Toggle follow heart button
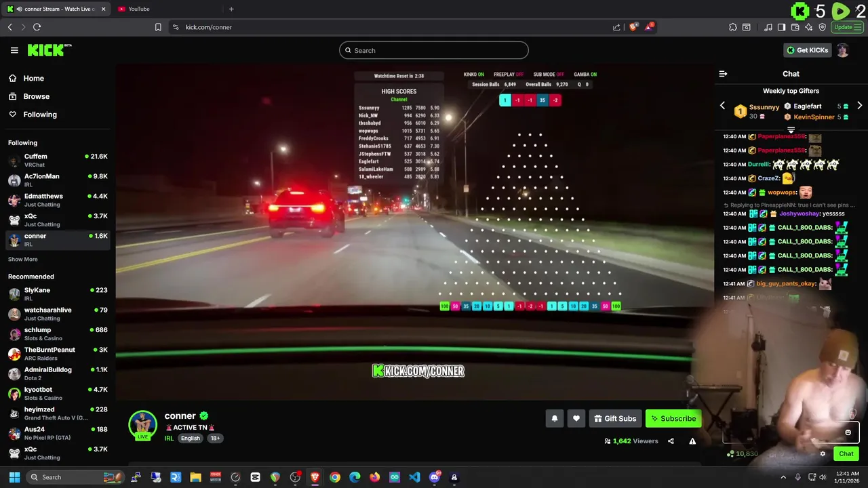868x488 pixels. coord(576,419)
